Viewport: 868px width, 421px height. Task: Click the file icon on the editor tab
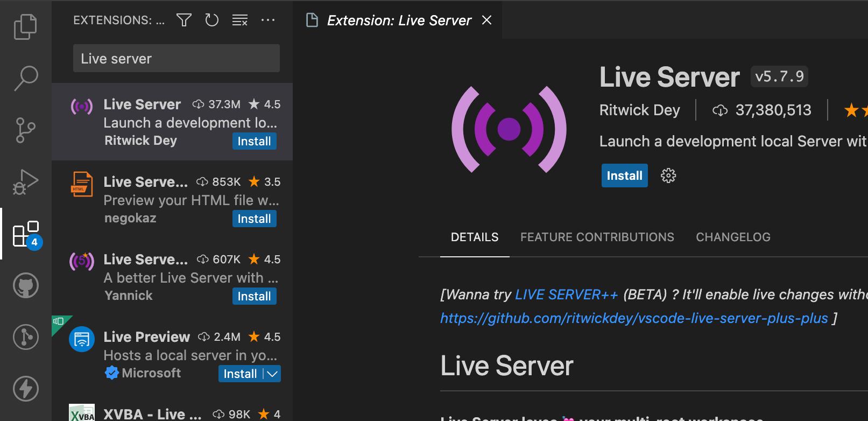[312, 20]
